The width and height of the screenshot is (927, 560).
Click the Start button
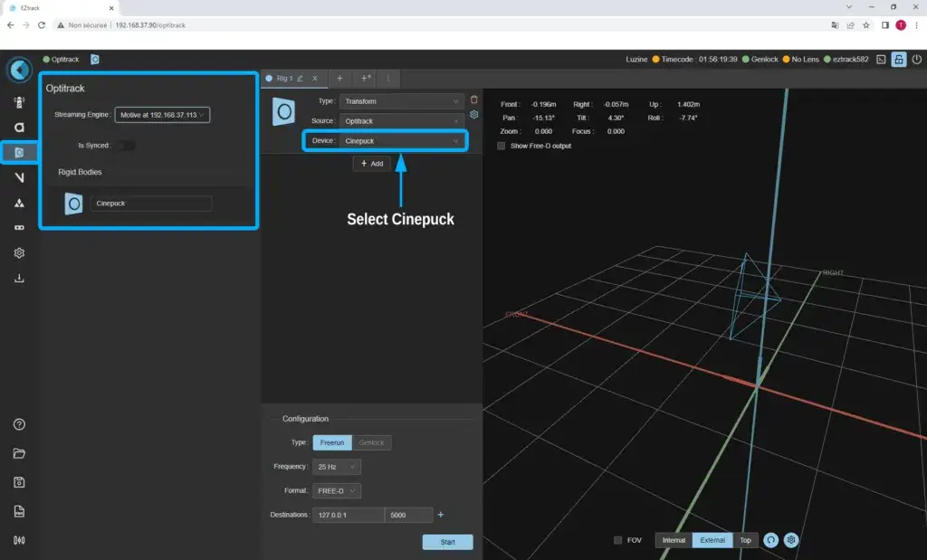point(447,542)
